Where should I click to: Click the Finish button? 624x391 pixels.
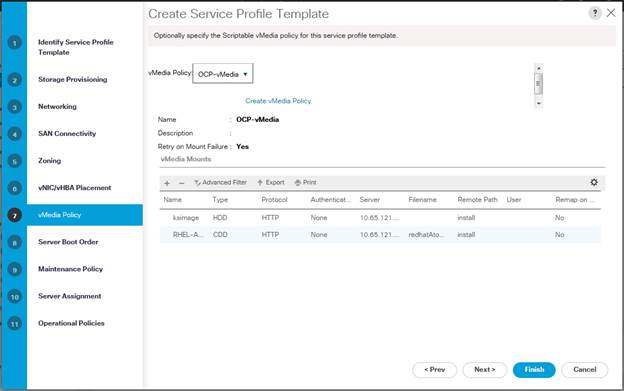pos(534,370)
